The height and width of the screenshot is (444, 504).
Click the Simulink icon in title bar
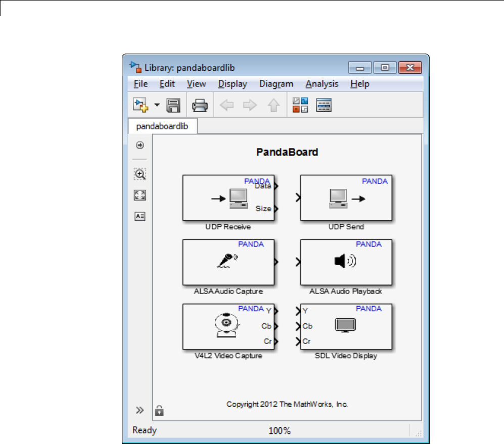135,67
